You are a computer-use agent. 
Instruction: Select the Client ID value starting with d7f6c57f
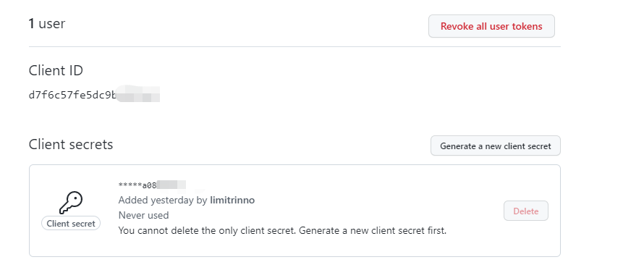(x=94, y=95)
